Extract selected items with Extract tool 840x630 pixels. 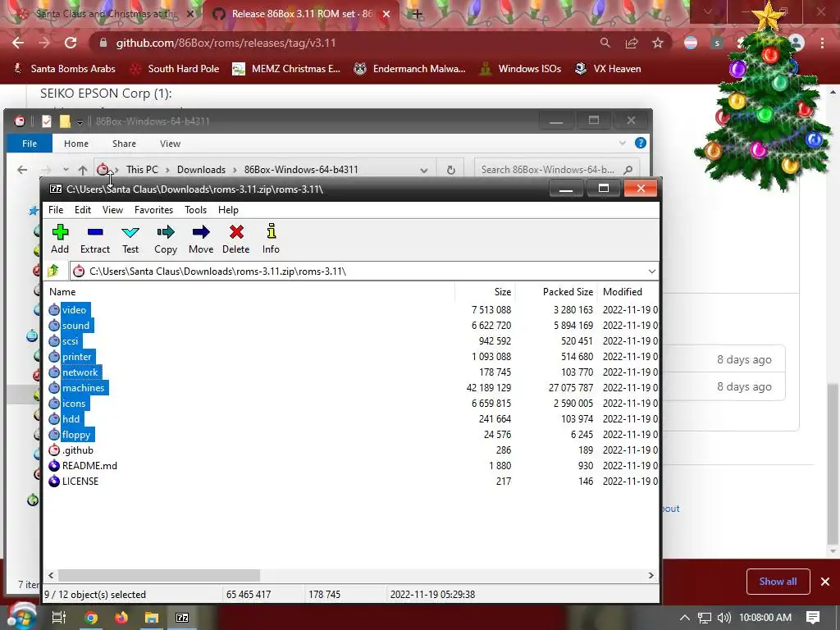(95, 239)
